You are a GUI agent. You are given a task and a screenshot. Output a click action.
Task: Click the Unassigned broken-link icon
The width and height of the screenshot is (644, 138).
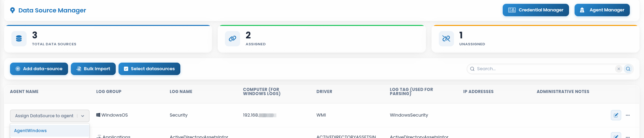pyautogui.click(x=446, y=39)
